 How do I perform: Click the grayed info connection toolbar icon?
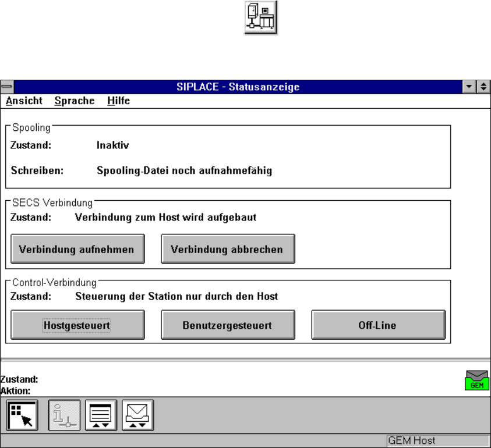coord(64,415)
